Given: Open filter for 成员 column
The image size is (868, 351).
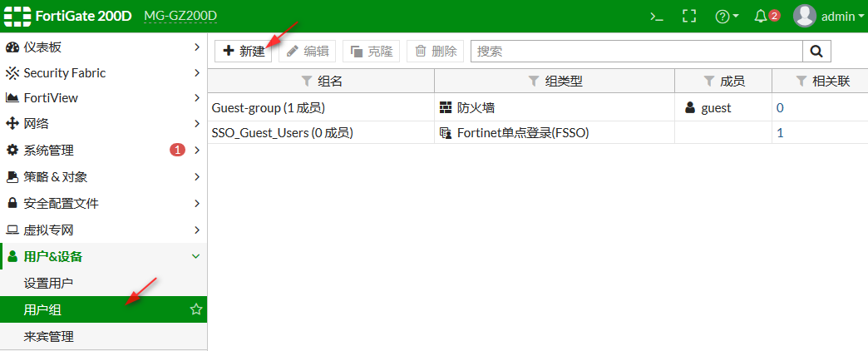Looking at the screenshot, I should point(708,82).
